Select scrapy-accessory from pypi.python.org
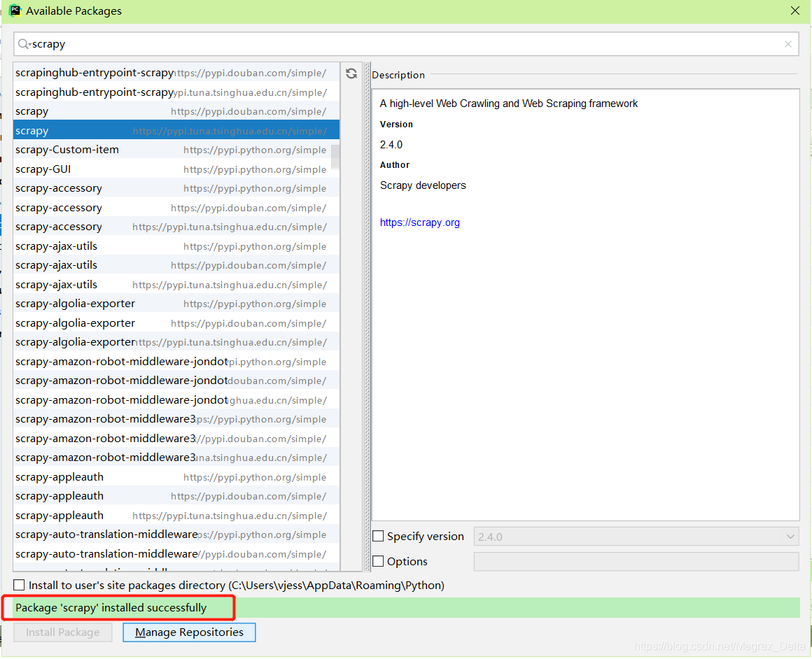The width and height of the screenshot is (812, 659). click(x=176, y=188)
